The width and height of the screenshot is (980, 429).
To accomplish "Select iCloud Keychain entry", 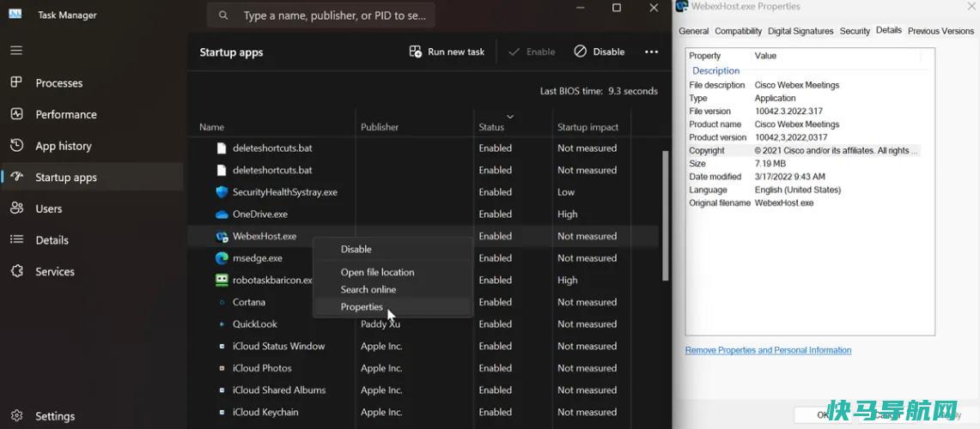I will [x=423, y=412].
